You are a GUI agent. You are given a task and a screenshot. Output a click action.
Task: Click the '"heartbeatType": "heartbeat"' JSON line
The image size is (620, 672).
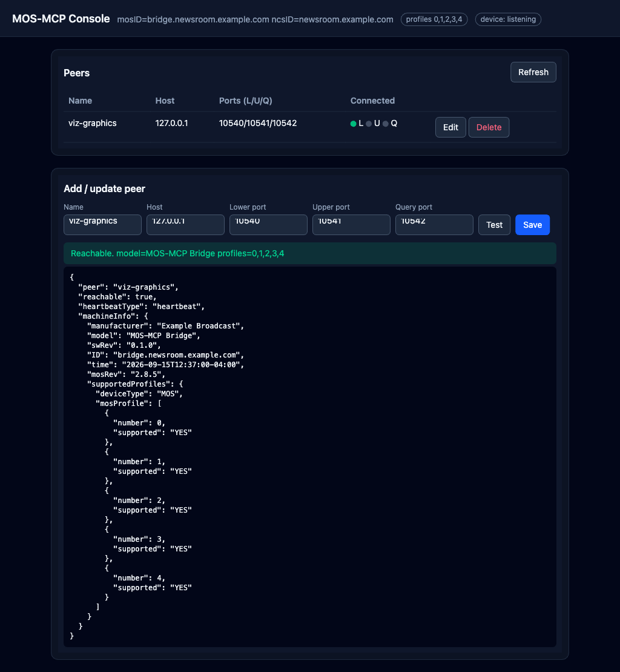click(x=141, y=307)
